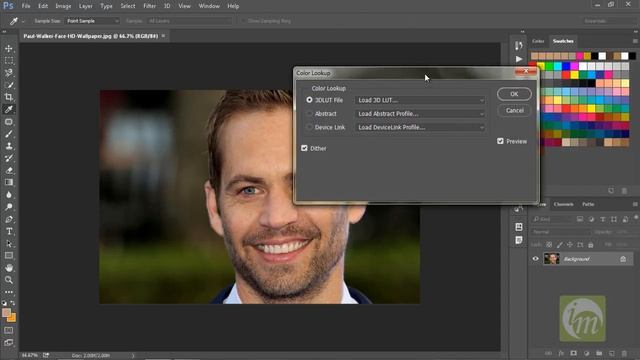Image resolution: width=640 pixels, height=360 pixels.
Task: Click the layer lock icon on Background
Action: 623,259
